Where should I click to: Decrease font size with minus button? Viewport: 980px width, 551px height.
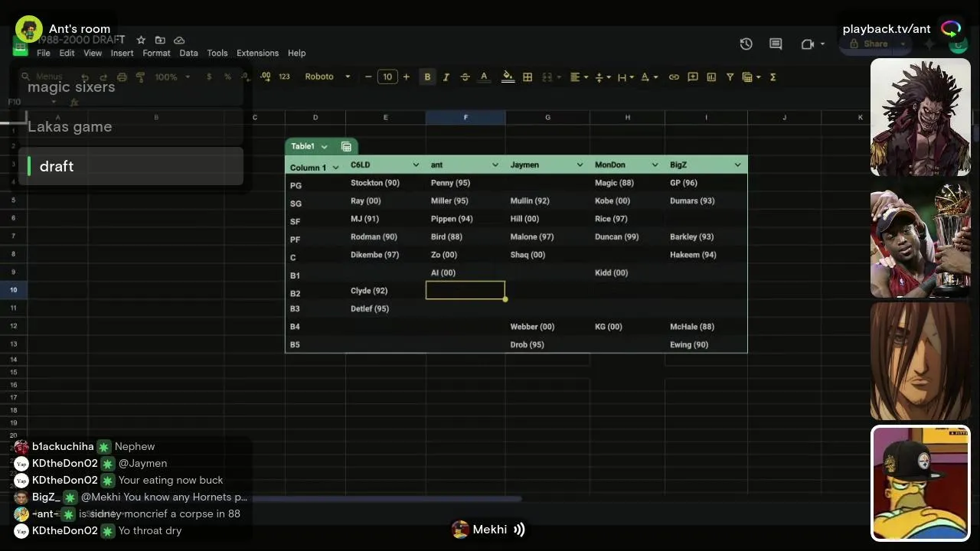click(368, 77)
